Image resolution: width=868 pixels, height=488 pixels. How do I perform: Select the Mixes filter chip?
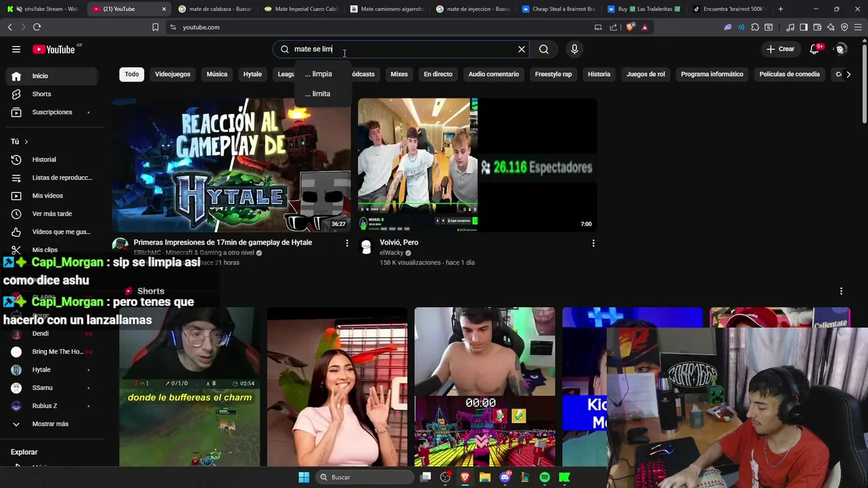[x=399, y=74]
